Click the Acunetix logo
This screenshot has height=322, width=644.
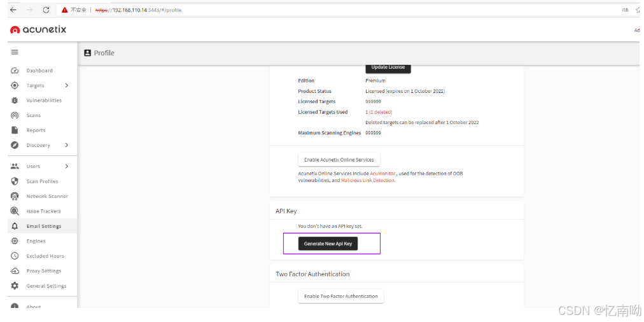click(x=38, y=29)
